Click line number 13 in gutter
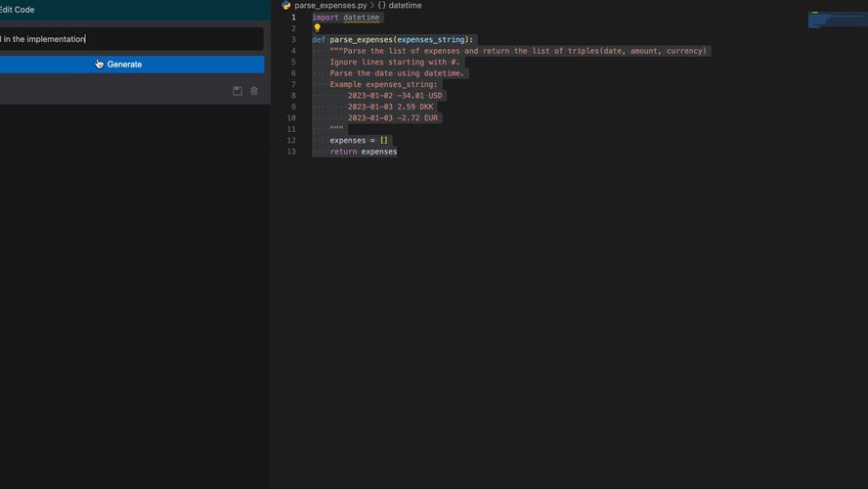Screen dimensions: 868x489 (x=290, y=152)
